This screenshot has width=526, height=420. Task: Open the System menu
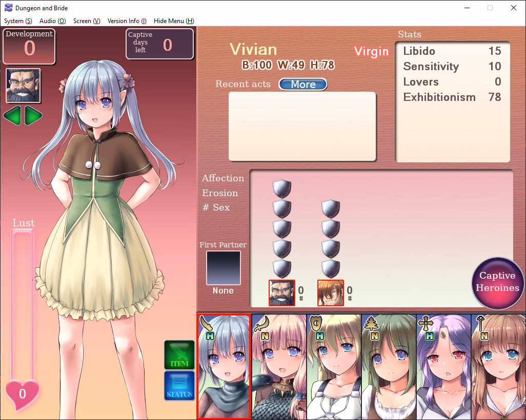coord(18,21)
